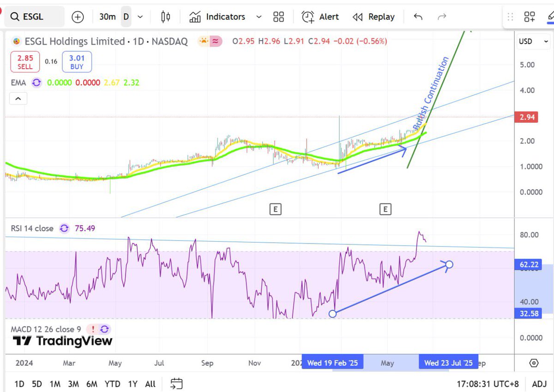Screen dimensions: 554x392
Task: Toggle the ADJ adjusted data option
Action: (539, 384)
